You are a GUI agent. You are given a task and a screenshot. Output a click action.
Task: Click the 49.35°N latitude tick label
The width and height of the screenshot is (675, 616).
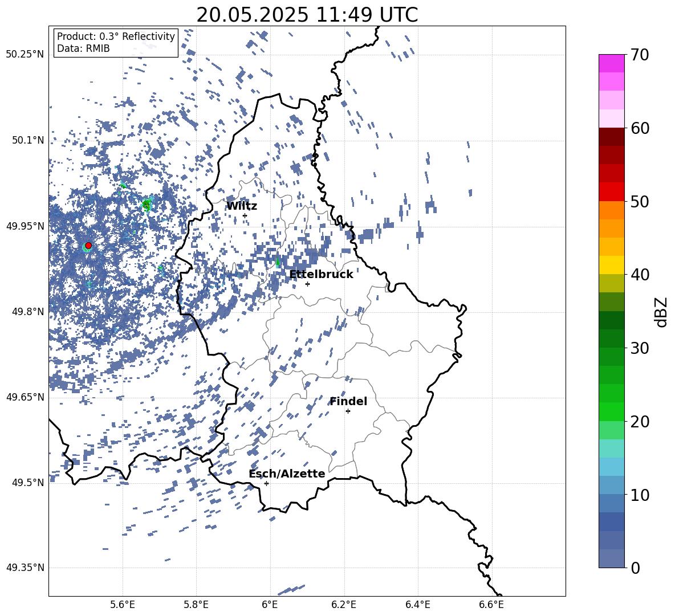25,568
